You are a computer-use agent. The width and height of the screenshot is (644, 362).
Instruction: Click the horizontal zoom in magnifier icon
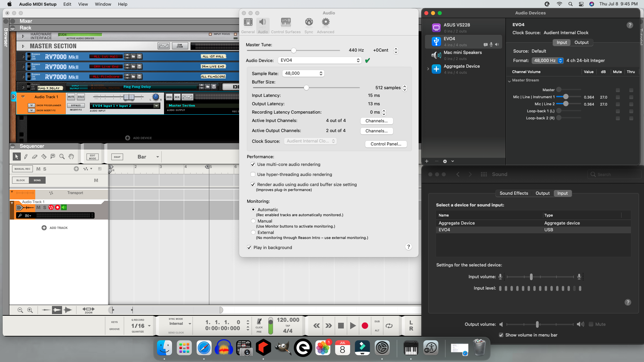(30, 310)
